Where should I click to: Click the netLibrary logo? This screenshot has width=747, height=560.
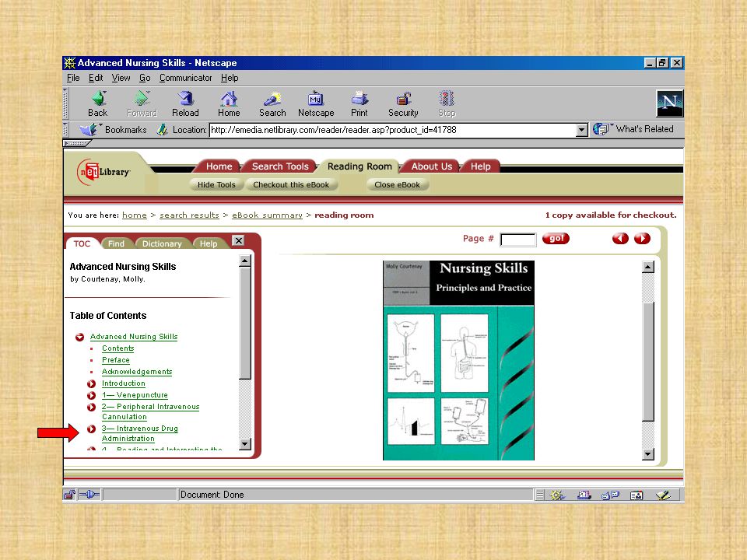point(103,172)
